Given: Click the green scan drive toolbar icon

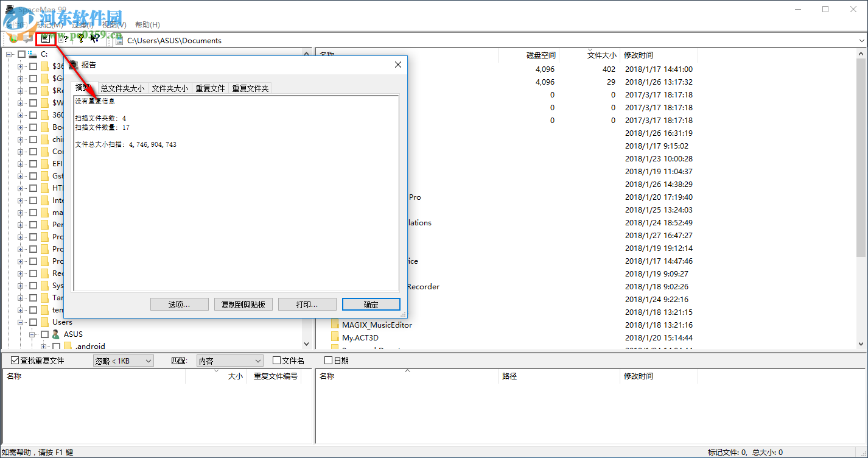Looking at the screenshot, I should tap(13, 39).
